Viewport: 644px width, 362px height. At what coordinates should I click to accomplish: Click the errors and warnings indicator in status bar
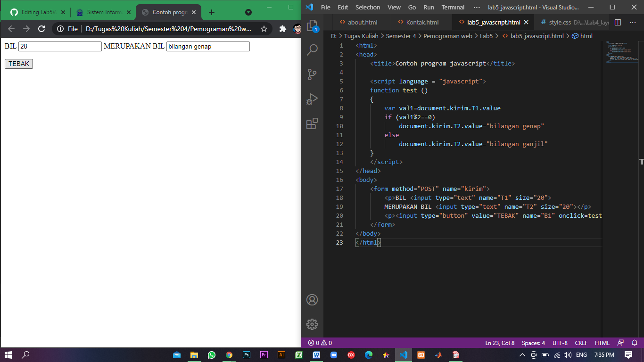point(320,343)
